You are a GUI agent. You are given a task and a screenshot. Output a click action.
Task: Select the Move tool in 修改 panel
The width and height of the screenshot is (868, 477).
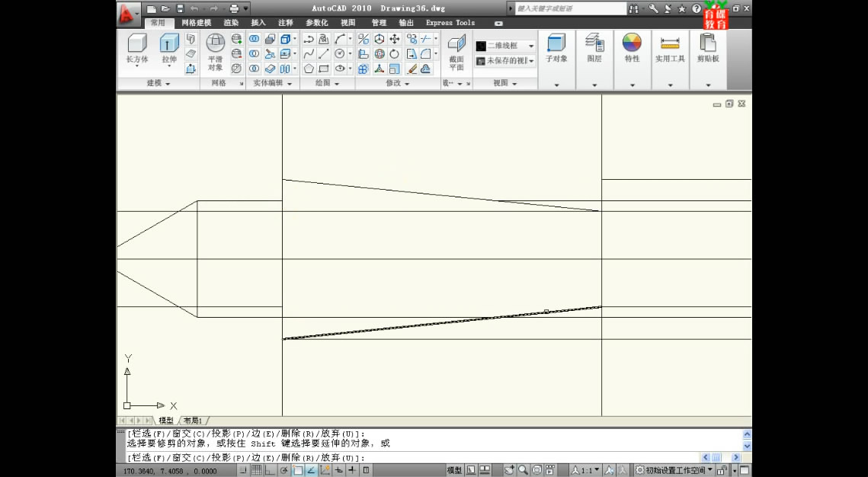click(x=395, y=39)
